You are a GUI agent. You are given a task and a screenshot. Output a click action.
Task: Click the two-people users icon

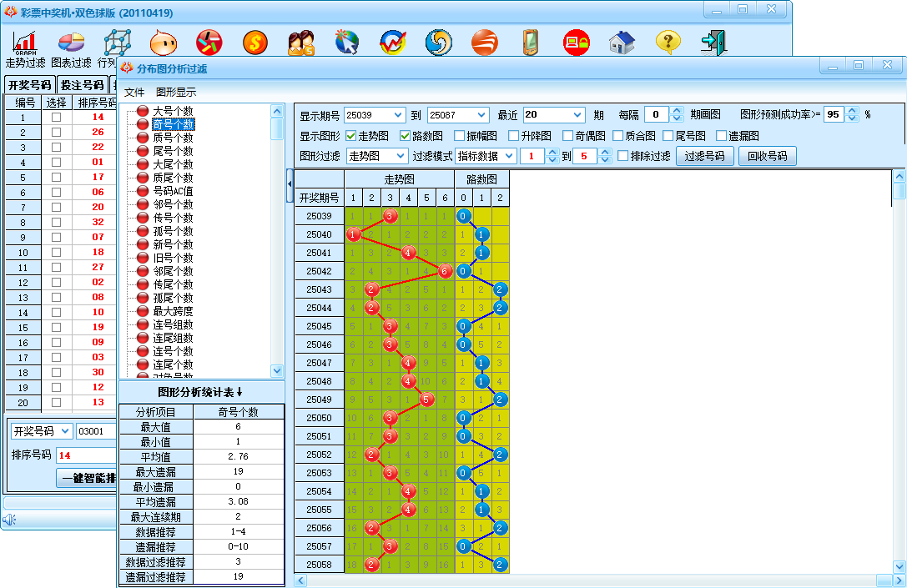click(x=301, y=42)
